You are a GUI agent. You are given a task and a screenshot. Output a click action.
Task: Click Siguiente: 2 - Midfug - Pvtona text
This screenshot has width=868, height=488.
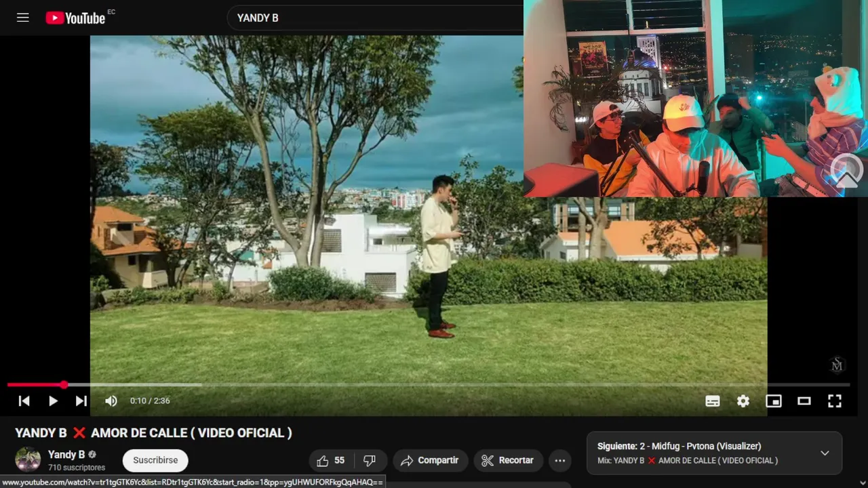[679, 446]
